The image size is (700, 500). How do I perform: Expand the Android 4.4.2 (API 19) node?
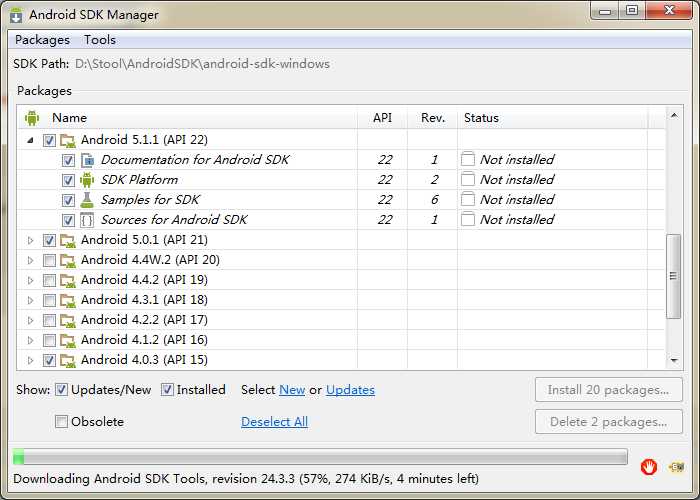point(30,280)
